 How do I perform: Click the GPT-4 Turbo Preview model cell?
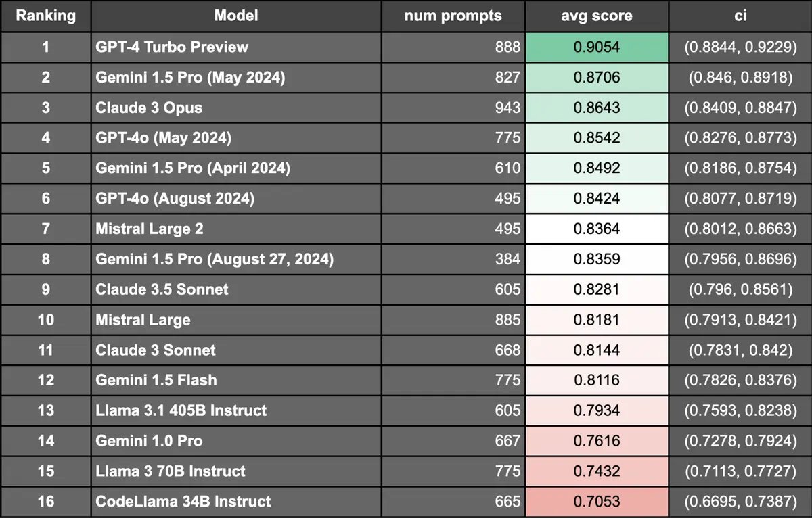pos(236,47)
